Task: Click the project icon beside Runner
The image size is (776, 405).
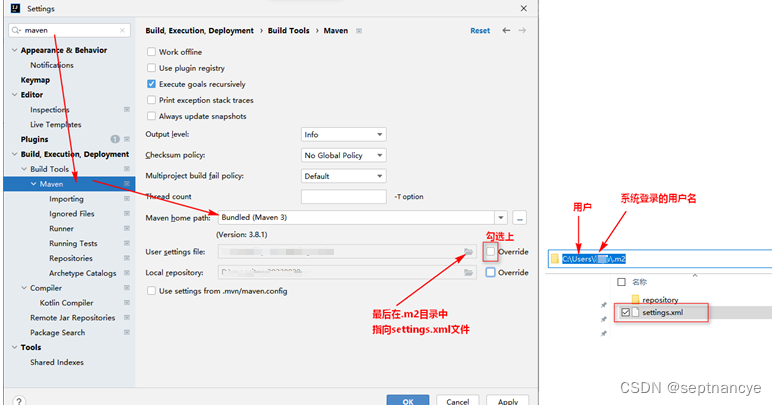Action: click(127, 228)
